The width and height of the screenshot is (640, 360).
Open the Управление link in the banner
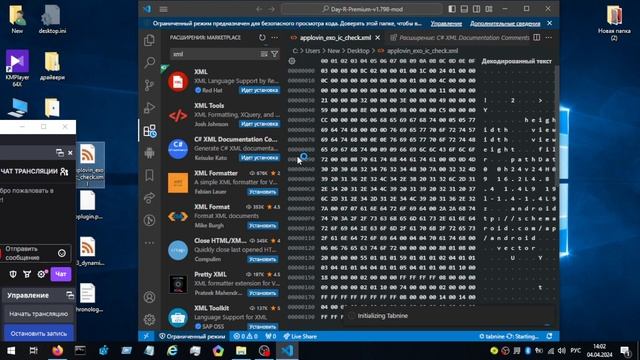coord(446,24)
